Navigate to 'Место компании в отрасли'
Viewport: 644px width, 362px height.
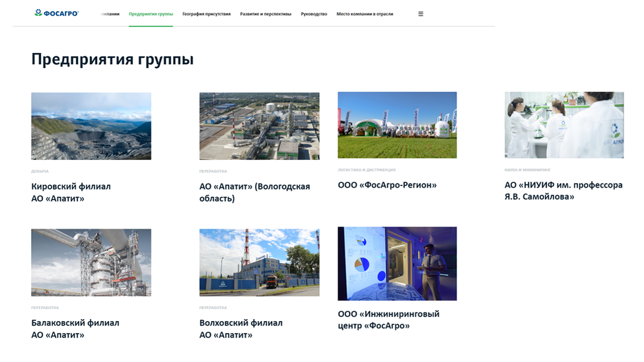click(x=365, y=14)
